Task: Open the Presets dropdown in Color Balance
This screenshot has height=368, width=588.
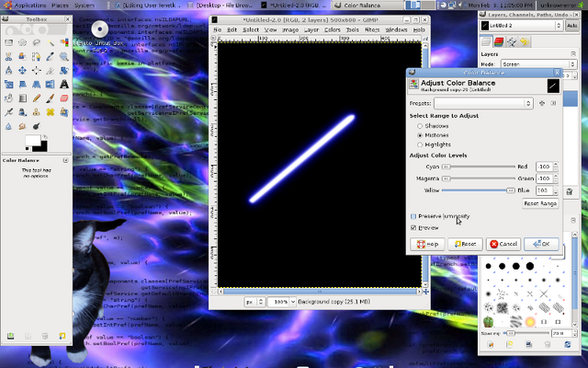Action: click(x=483, y=103)
